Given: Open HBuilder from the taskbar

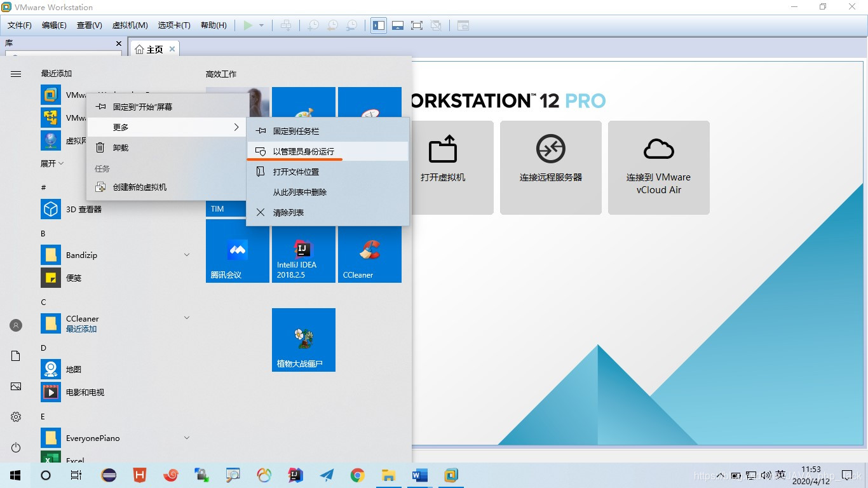Looking at the screenshot, I should pyautogui.click(x=140, y=475).
